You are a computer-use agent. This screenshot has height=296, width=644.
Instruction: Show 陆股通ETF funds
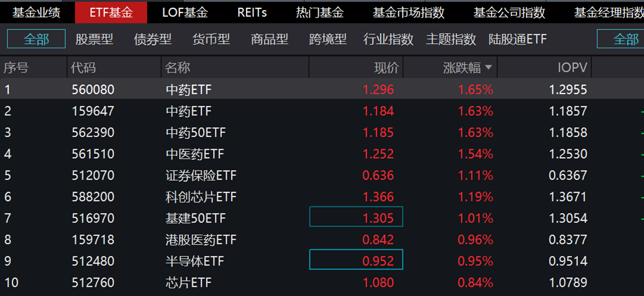(x=518, y=39)
